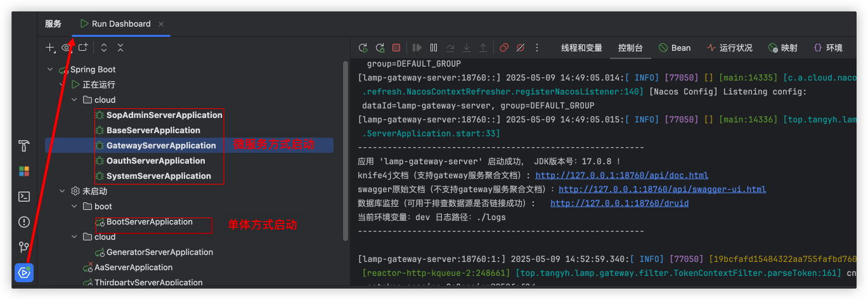Screen dimensions: 868x300
Task: Click the Add Service plus icon
Action: tap(50, 48)
